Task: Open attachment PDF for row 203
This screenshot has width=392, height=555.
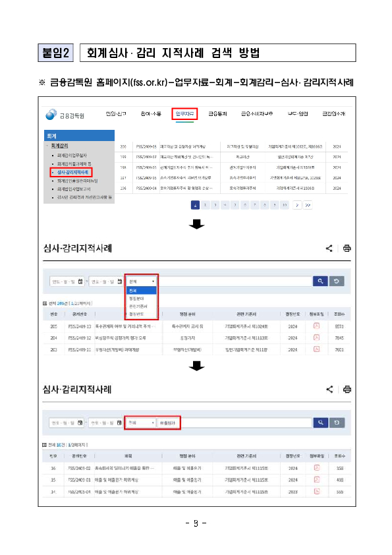Action: click(x=316, y=349)
